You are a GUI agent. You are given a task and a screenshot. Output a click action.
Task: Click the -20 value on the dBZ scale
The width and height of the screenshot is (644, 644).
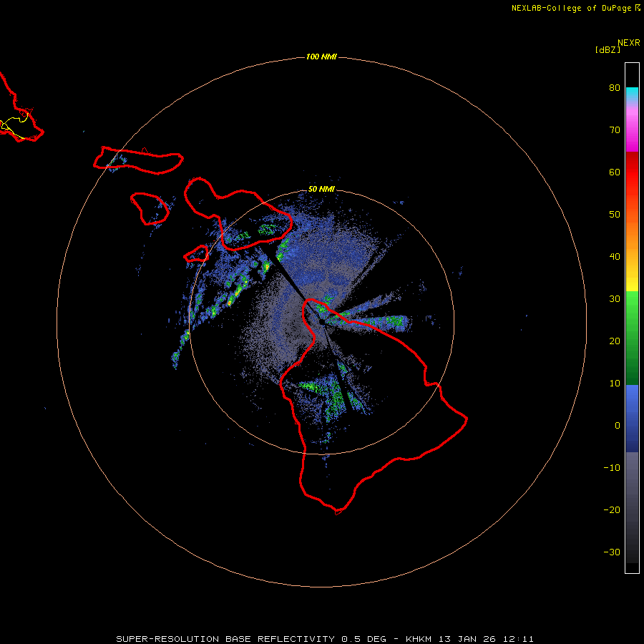click(612, 510)
